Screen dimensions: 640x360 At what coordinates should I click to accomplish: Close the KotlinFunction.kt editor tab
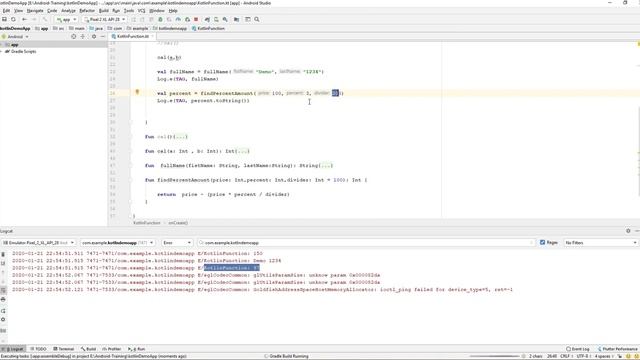click(x=153, y=36)
